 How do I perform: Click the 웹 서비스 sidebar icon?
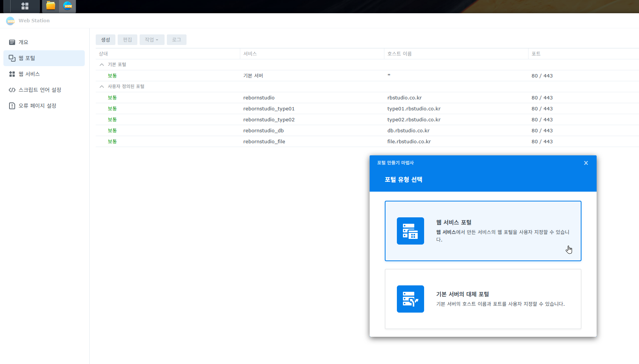tap(12, 74)
